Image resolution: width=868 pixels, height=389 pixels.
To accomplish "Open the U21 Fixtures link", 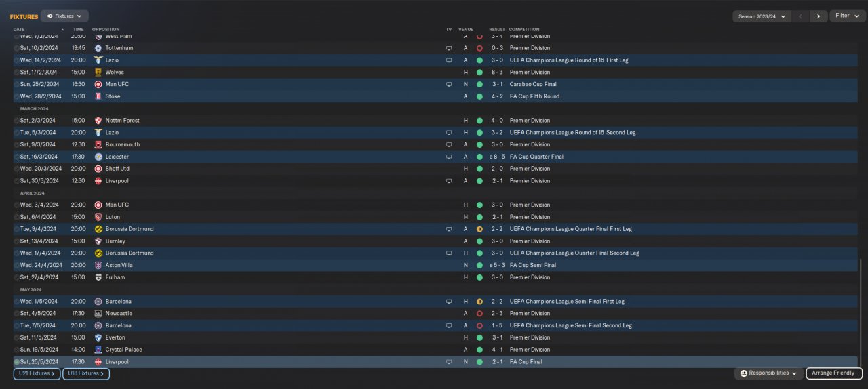I will (x=37, y=373).
